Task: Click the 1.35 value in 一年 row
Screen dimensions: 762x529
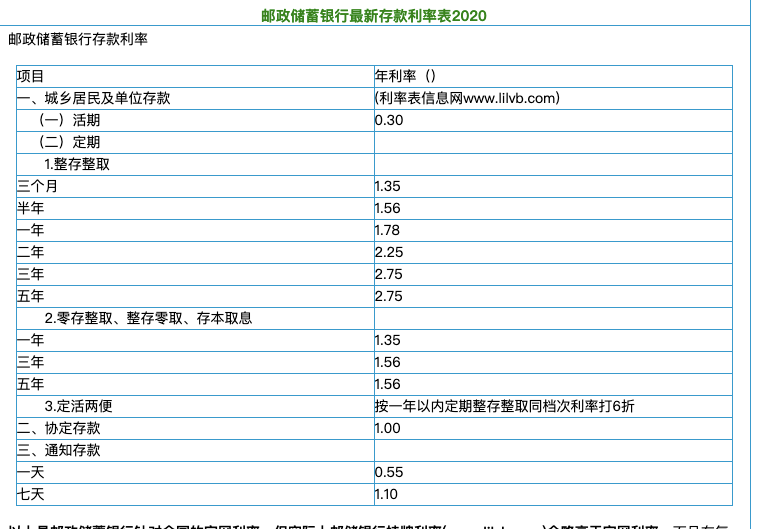Action: [x=387, y=340]
